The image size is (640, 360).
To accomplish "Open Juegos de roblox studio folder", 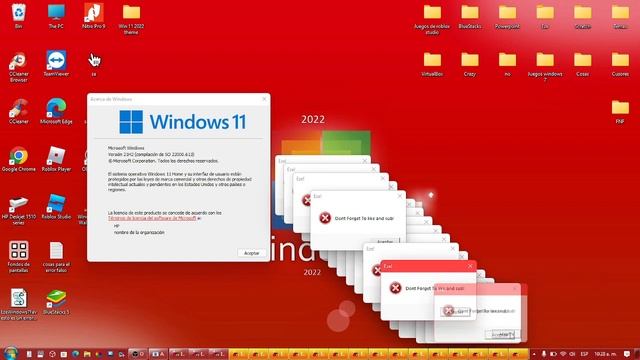I will point(432,19).
